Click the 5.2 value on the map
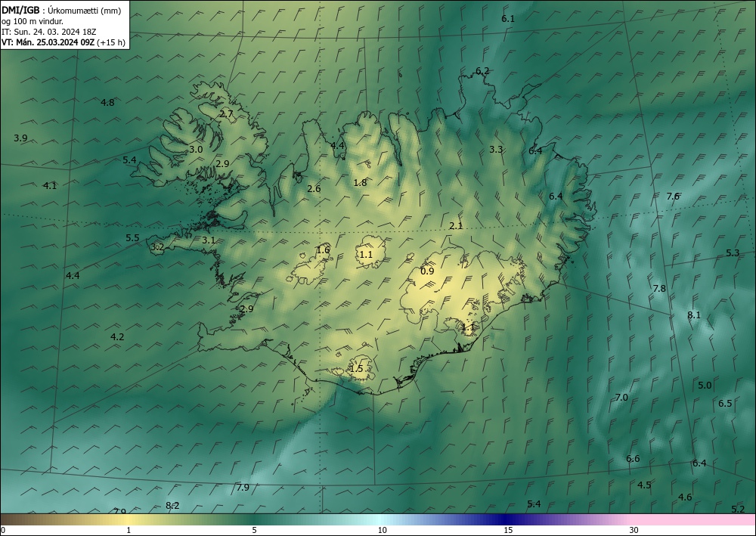 [738, 509]
